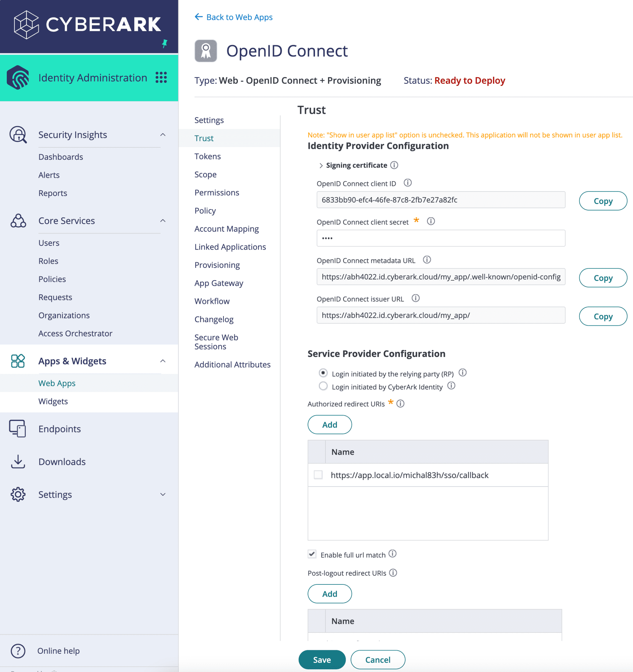
Task: Open the Linked Applications tab
Action: point(230,247)
